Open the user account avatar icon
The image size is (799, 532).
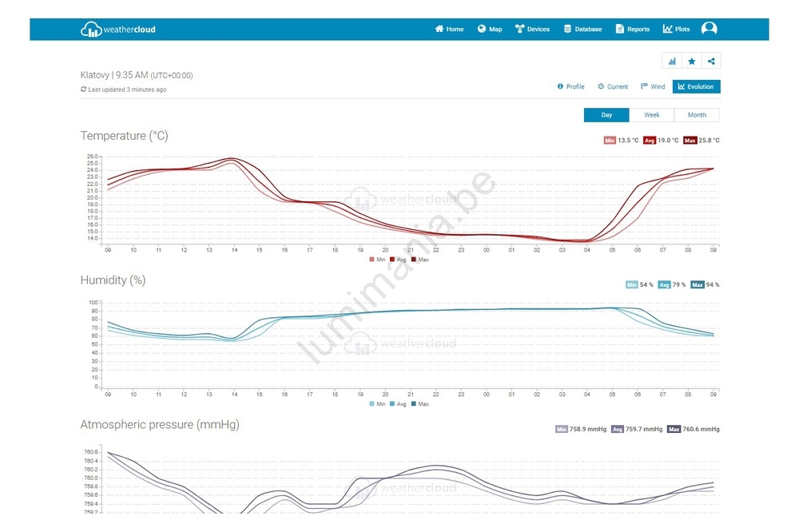pos(709,29)
